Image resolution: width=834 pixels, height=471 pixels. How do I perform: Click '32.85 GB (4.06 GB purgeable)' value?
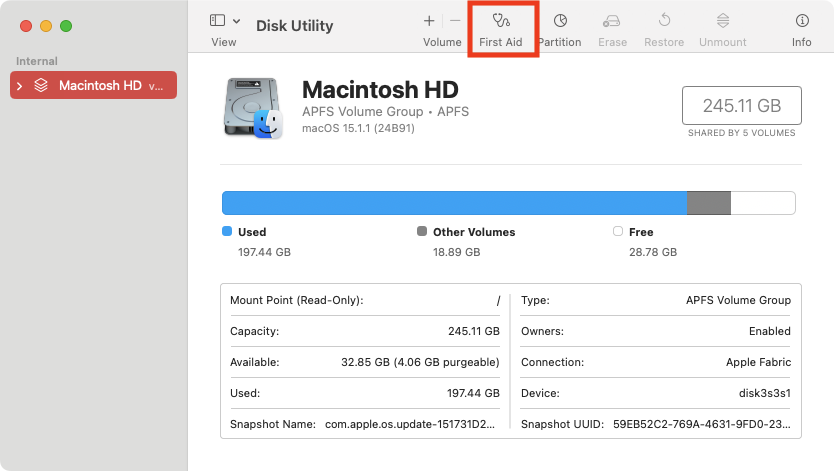click(420, 362)
